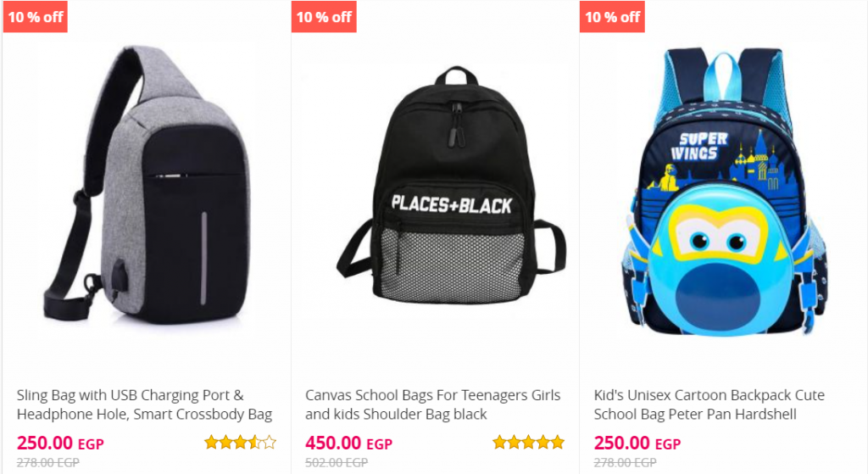This screenshot has height=474, width=868.
Task: Click the empty fifth star on sling bag
Action: point(269,442)
